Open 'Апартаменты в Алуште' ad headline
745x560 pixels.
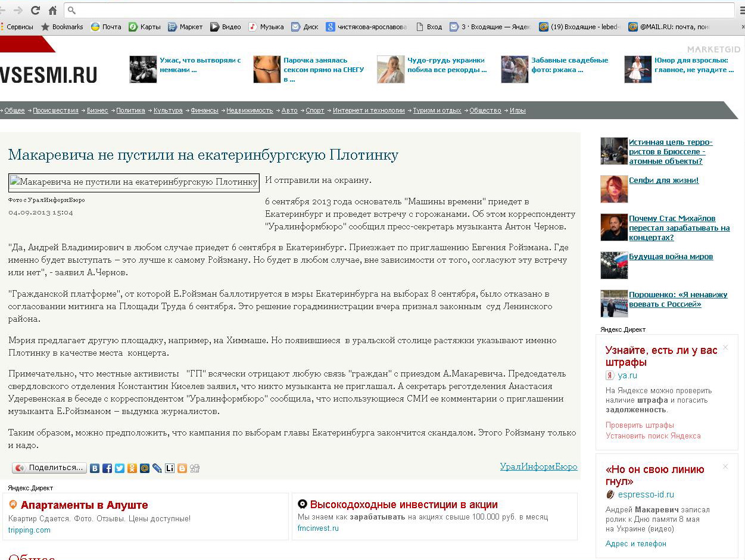tap(84, 505)
